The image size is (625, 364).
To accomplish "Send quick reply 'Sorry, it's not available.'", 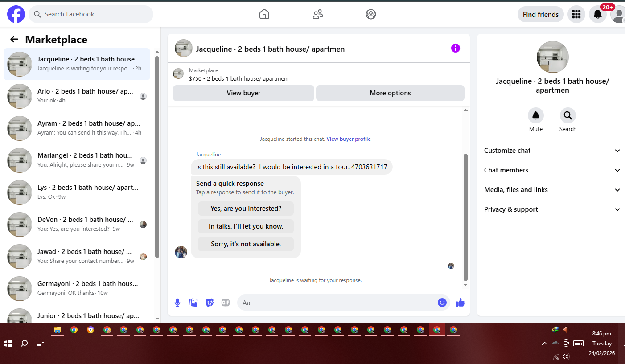I will (x=246, y=244).
